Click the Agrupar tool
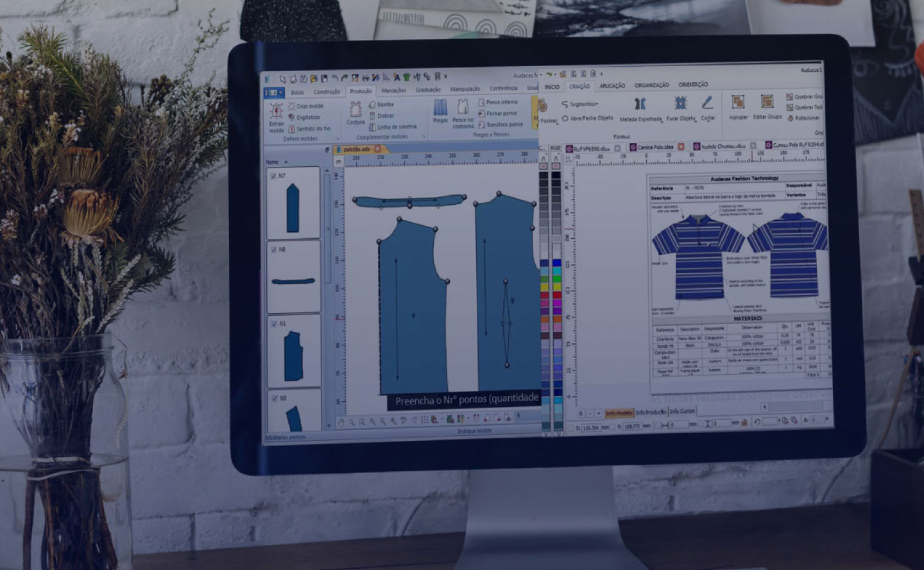 pos(739,107)
